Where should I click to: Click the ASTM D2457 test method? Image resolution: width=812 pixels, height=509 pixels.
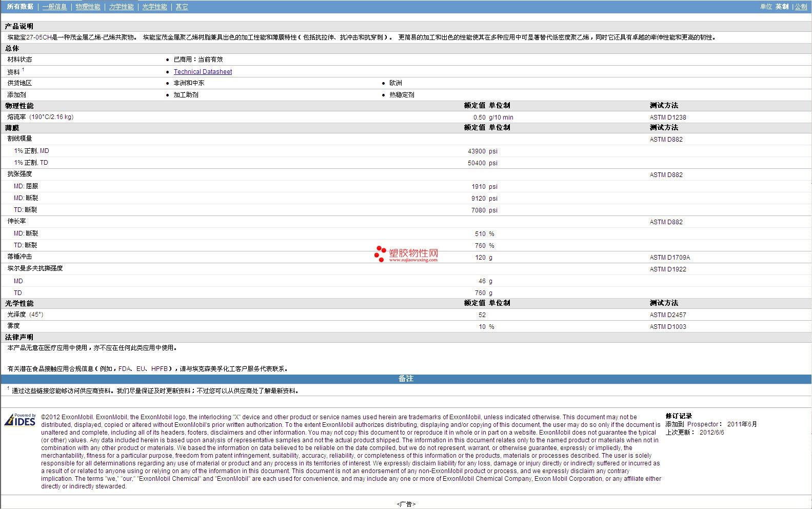pyautogui.click(x=668, y=315)
